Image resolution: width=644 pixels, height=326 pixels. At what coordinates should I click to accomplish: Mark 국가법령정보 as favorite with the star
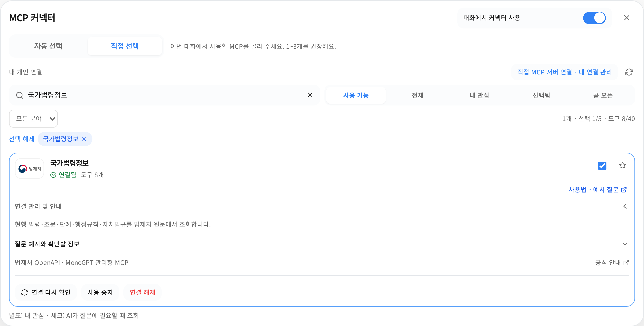(x=623, y=165)
